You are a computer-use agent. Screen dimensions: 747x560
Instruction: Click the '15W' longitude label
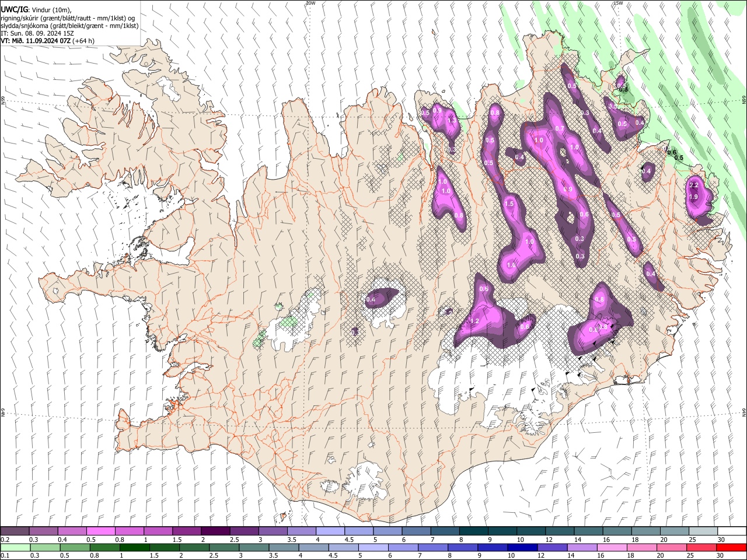click(618, 3)
